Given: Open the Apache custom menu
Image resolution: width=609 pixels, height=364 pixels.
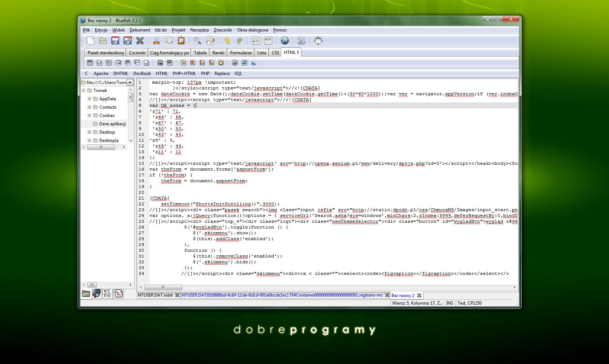Looking at the screenshot, I should 101,74.
